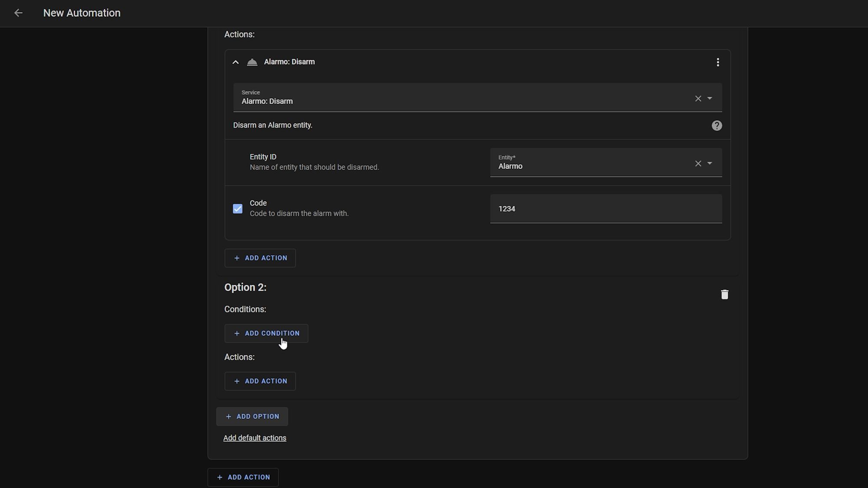This screenshot has height=488, width=868.
Task: Clear the Service field selection
Action: 698,98
